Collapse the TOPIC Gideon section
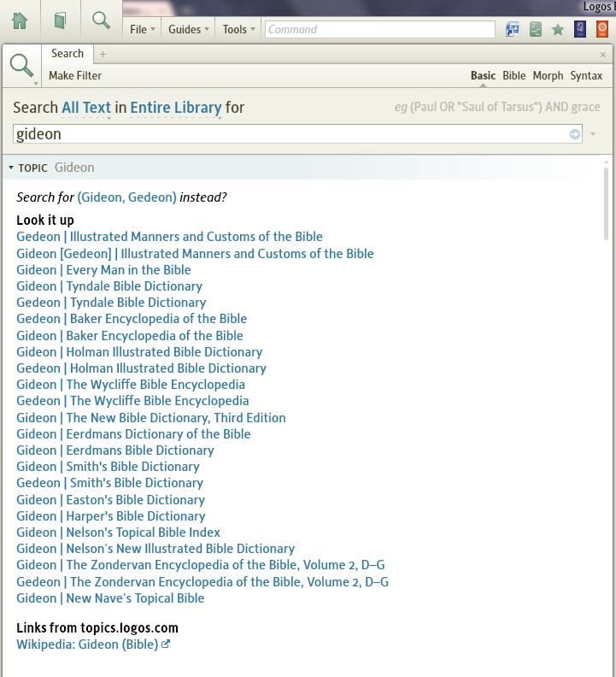This screenshot has height=677, width=616. [11, 168]
